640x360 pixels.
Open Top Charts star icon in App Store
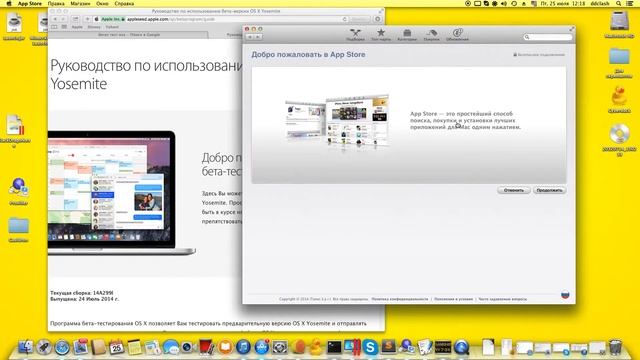381,34
